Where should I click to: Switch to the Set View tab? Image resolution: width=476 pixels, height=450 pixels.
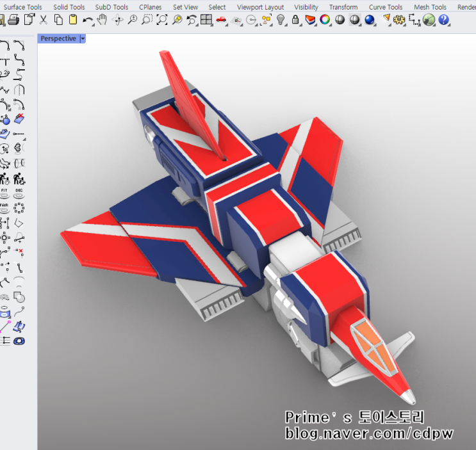tap(186, 6)
